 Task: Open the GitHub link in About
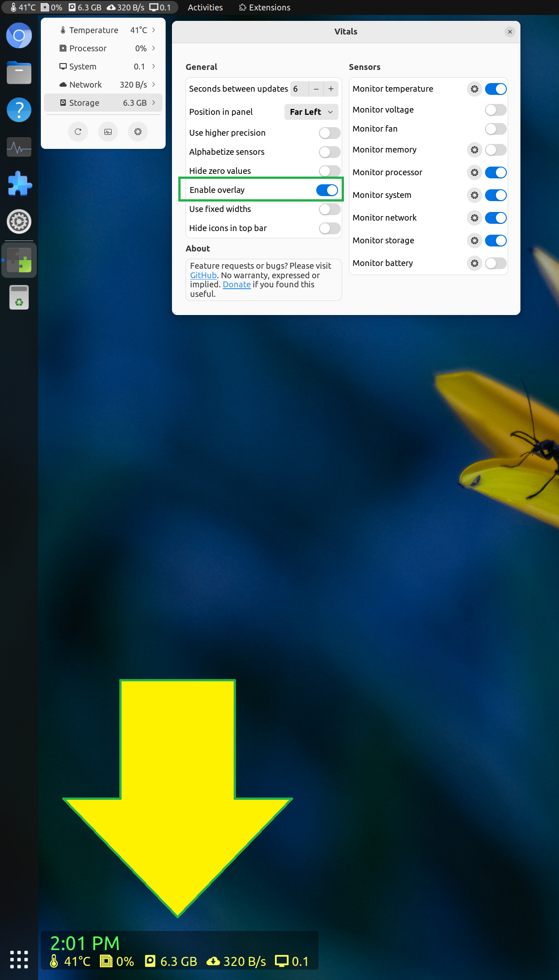click(203, 276)
